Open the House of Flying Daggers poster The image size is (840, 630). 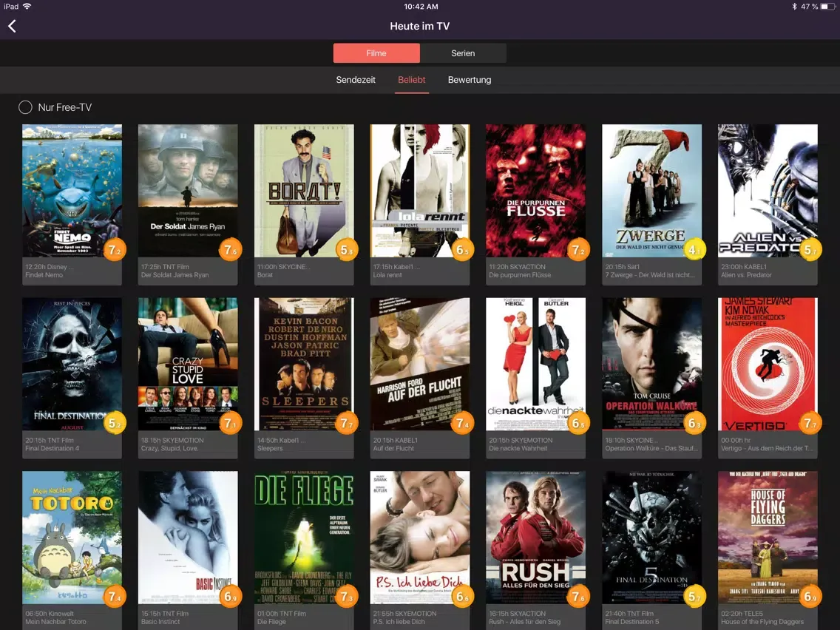click(768, 538)
